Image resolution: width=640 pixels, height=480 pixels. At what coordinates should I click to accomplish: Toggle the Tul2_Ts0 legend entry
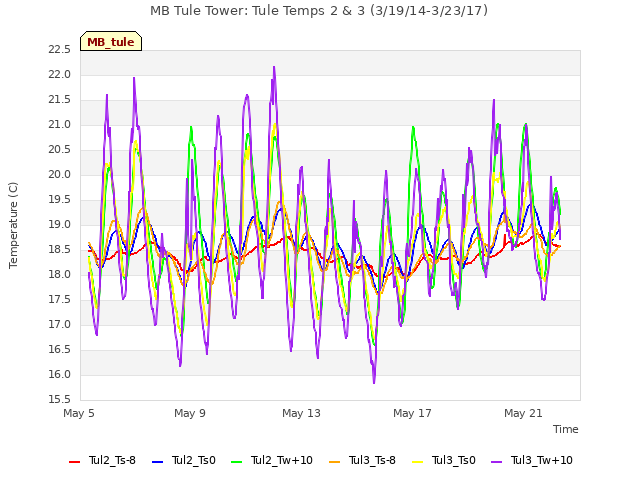click(184, 460)
